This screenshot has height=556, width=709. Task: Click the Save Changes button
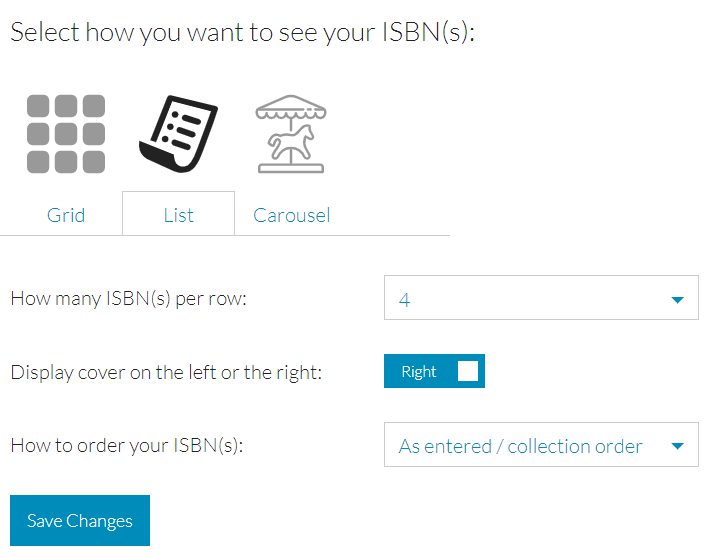pos(80,520)
